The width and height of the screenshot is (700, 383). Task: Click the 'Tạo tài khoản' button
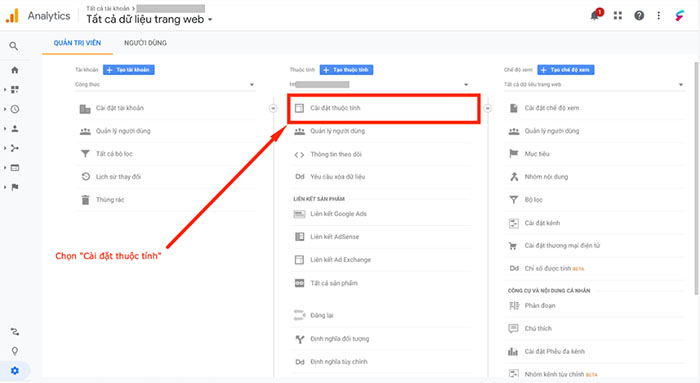coord(129,70)
